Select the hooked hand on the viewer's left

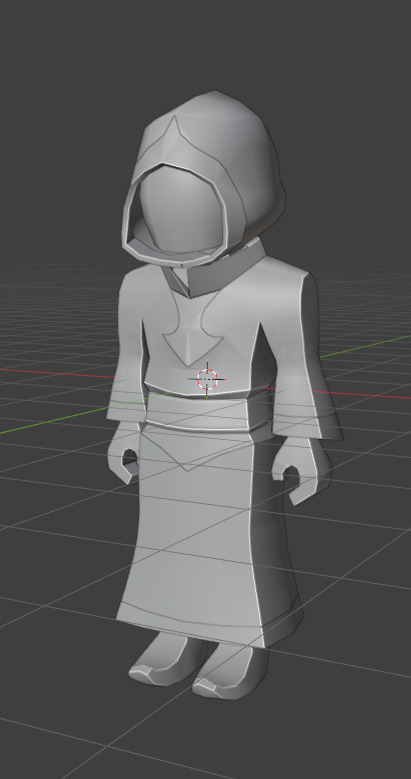tap(123, 456)
